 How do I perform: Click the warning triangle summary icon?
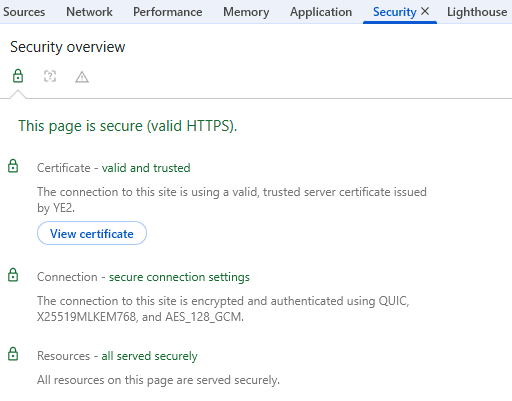tap(82, 77)
